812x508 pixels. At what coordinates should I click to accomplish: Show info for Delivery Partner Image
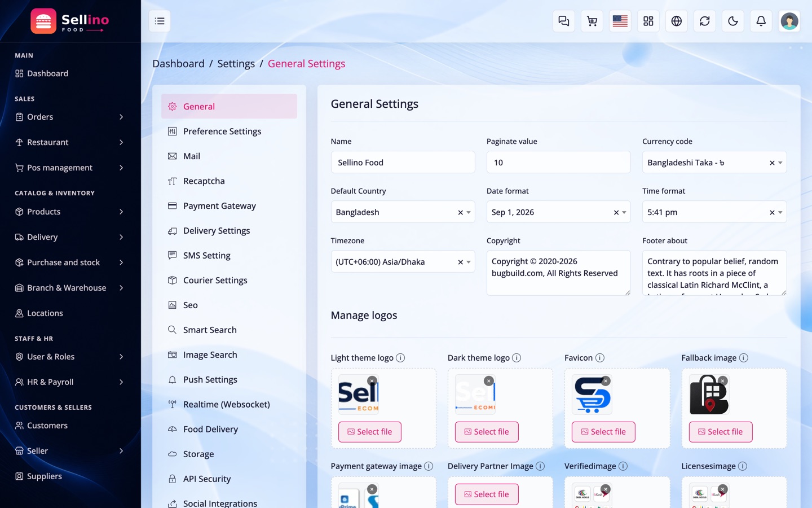[x=540, y=466]
